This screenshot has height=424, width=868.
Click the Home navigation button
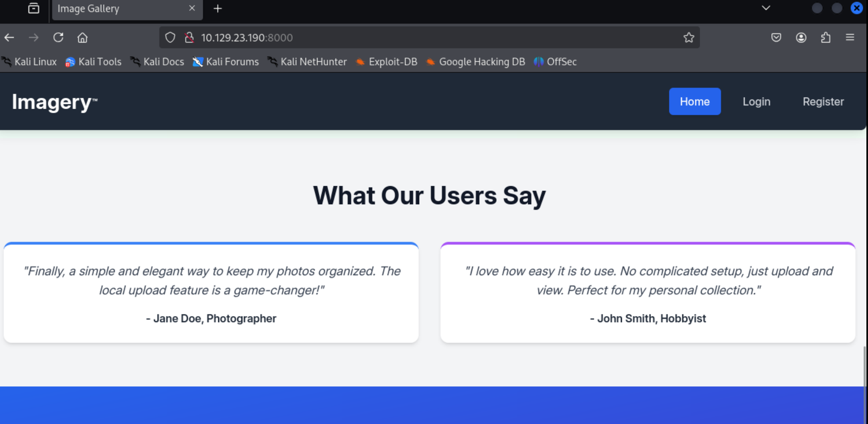[695, 101]
